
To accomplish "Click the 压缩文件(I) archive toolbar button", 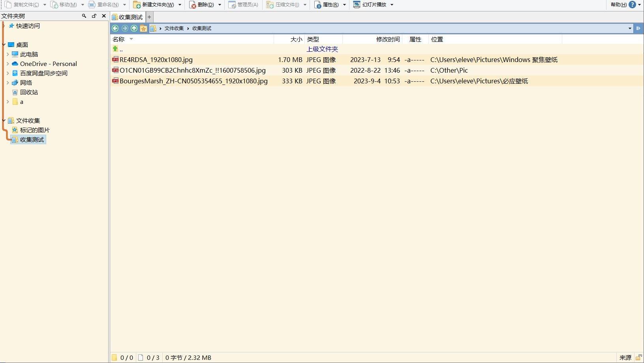I will (x=283, y=5).
